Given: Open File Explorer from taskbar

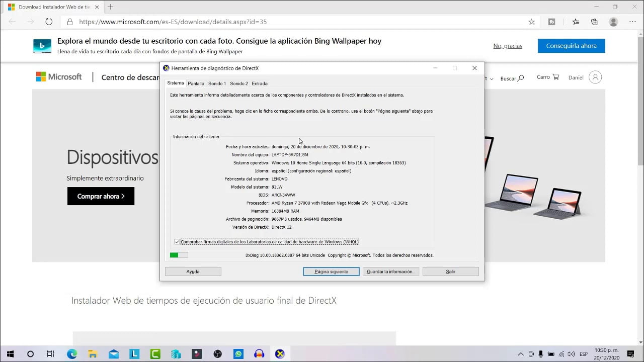Looking at the screenshot, I should coord(93,354).
